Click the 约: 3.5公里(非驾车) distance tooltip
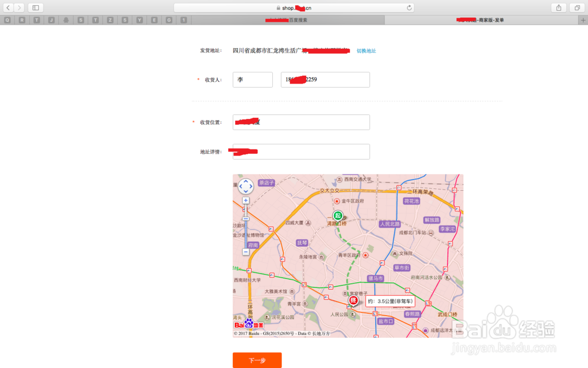This screenshot has height=368, width=588. (390, 301)
